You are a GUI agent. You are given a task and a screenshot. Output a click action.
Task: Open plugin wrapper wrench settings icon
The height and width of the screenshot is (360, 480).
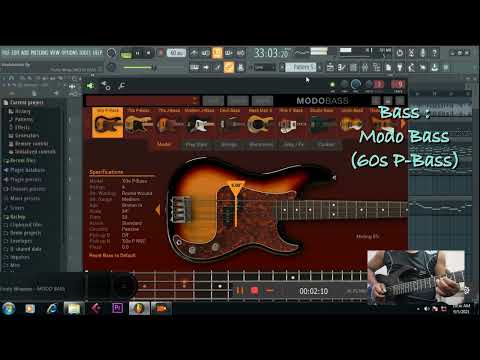(x=122, y=86)
